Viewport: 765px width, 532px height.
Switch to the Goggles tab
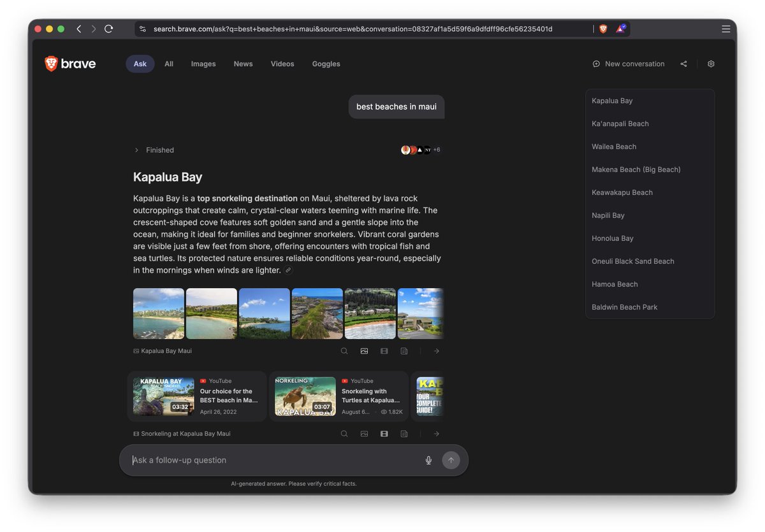tap(326, 64)
